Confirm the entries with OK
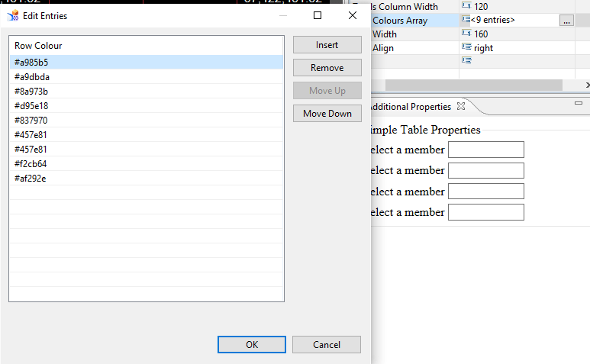This screenshot has width=590, height=364. (x=252, y=344)
